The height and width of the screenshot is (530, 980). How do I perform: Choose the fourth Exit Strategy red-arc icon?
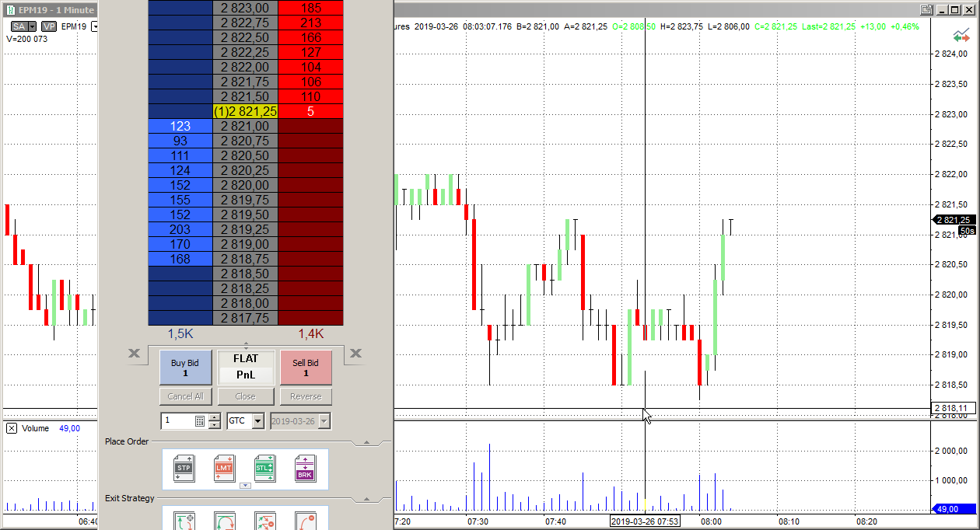pyautogui.click(x=305, y=521)
